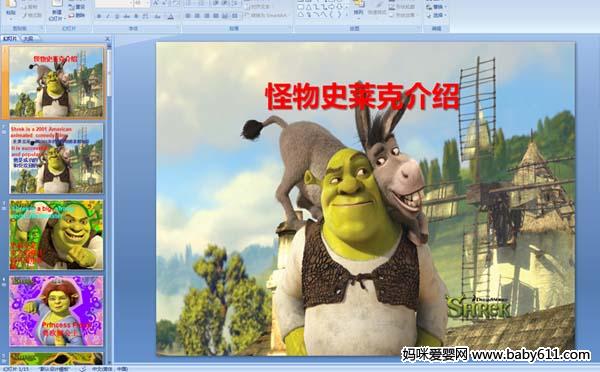Click the Reset slide layout icon

pos(76,7)
